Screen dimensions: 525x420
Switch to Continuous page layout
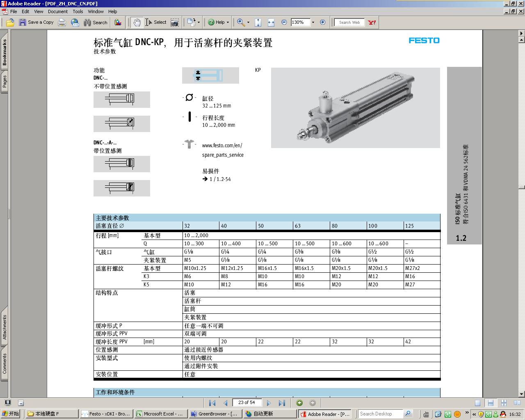491,403
